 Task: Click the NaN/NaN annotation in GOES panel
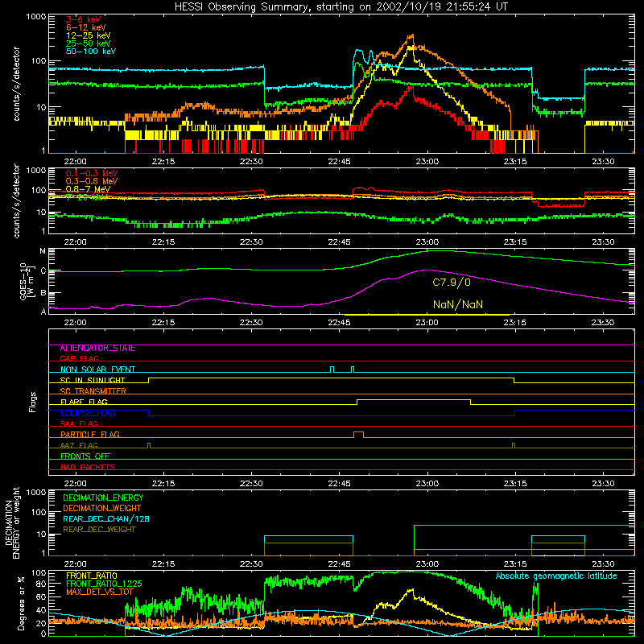pos(457,304)
